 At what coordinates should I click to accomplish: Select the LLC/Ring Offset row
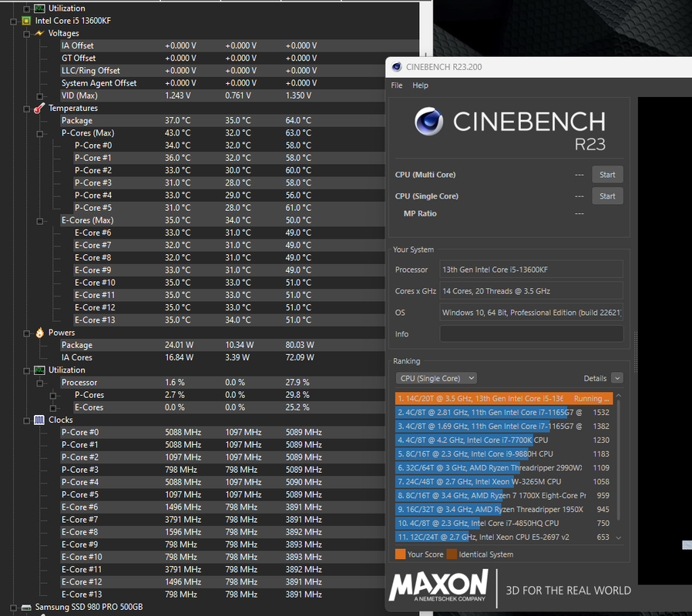click(x=223, y=71)
